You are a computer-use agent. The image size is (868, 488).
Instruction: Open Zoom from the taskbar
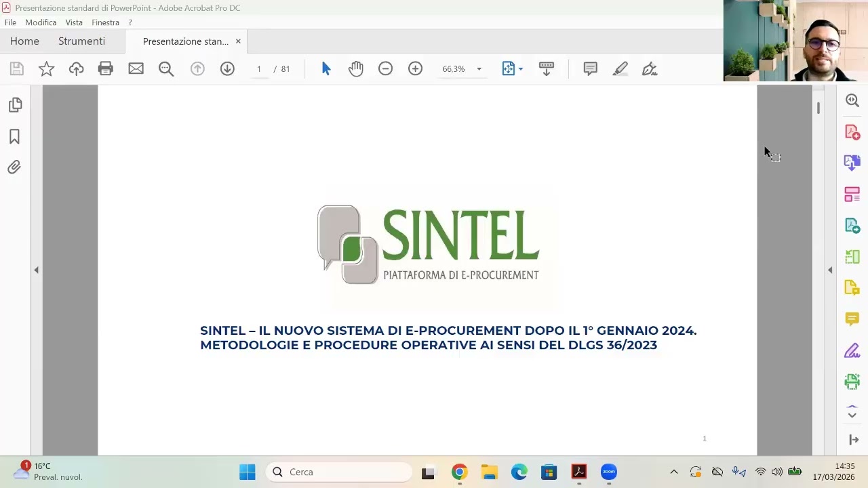click(x=609, y=472)
